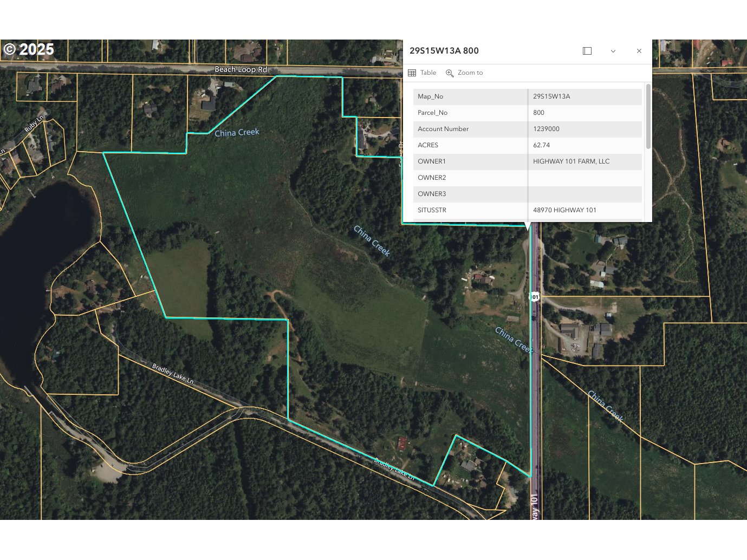Collapse the parcel popup with chevron
The width and height of the screenshot is (747, 560).
613,51
